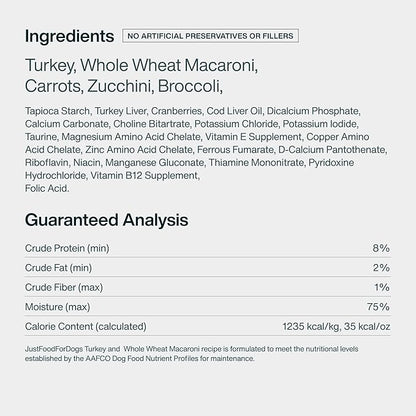Screen dimensions: 416x416
Task: Select the Crude Protein (min) row label
Action: tap(67, 248)
